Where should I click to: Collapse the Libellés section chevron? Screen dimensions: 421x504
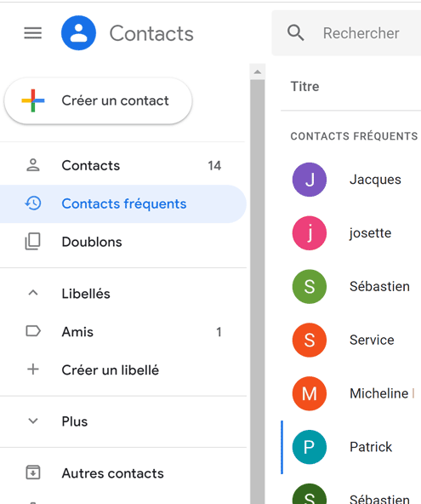tap(33, 293)
